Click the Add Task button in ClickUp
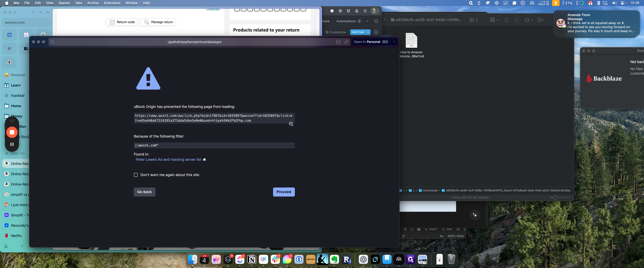The width and height of the screenshot is (644, 268). (x=358, y=32)
